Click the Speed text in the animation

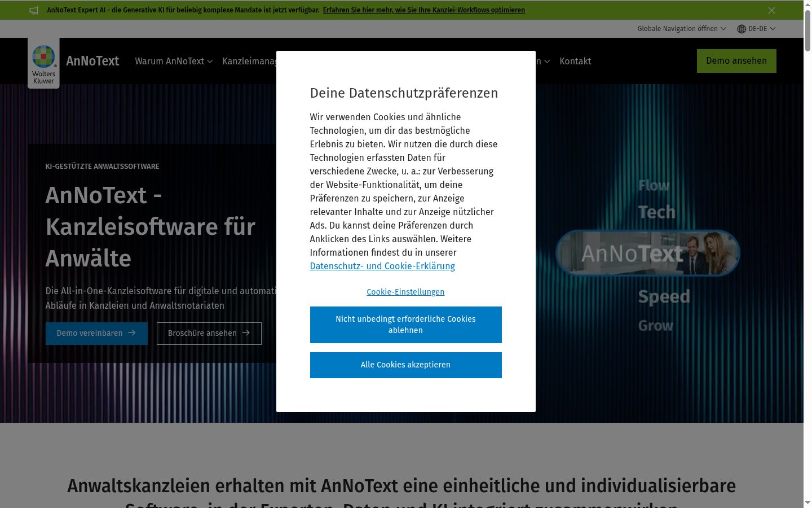(x=664, y=297)
